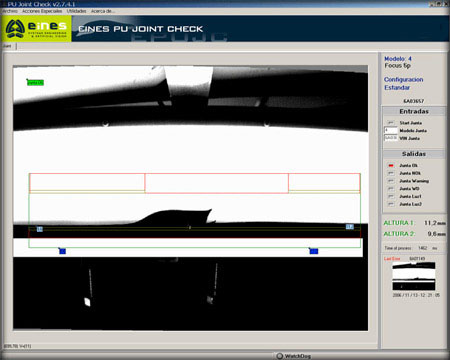This screenshot has height=360, width=450.
Task: Click the green label tag on inspection image
Action: point(35,82)
